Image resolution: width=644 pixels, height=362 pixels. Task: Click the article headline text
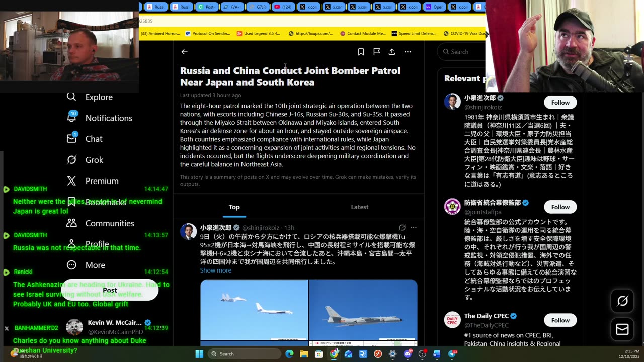[x=290, y=76]
